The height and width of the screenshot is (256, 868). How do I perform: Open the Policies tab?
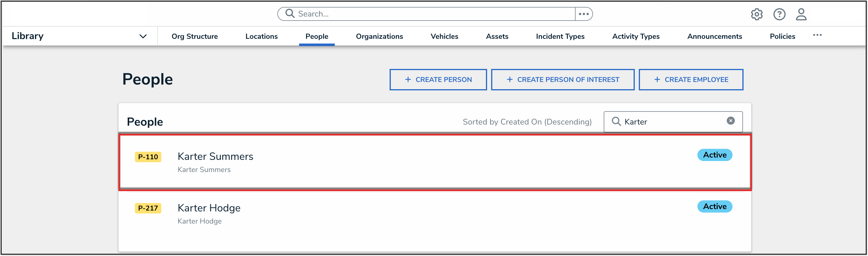[x=782, y=36]
